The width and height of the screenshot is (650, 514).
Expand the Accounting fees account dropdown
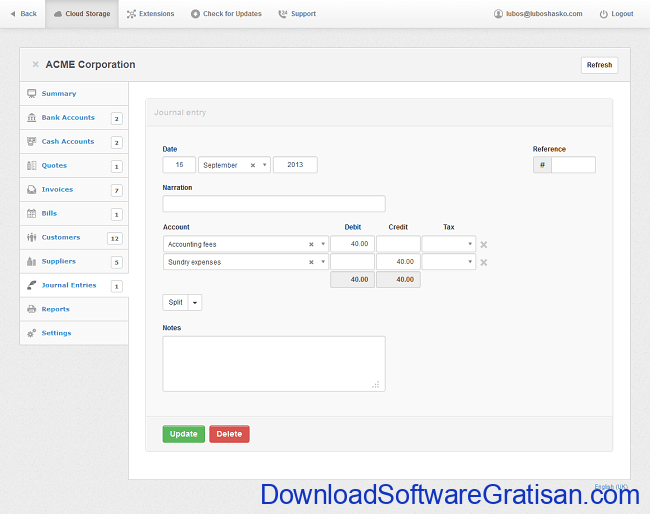click(323, 244)
